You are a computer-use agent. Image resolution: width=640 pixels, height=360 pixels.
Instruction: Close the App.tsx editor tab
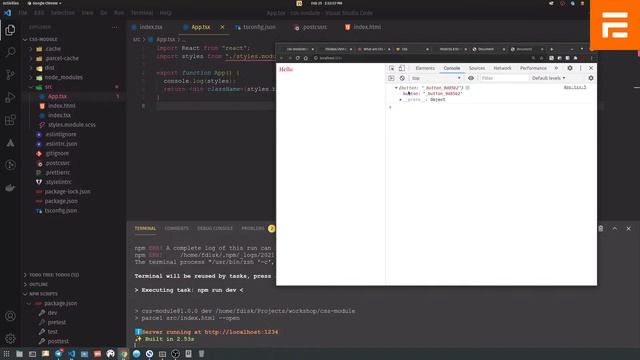click(222, 27)
